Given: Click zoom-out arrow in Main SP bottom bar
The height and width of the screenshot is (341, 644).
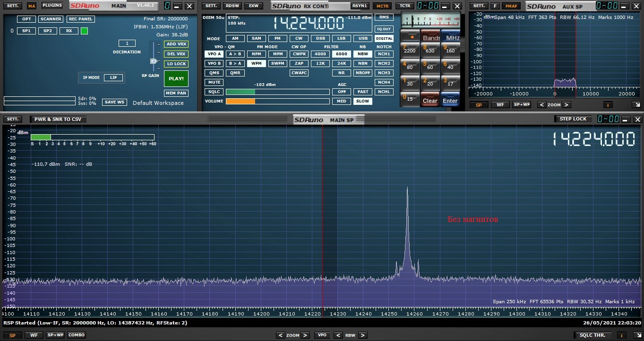Looking at the screenshot, I should pyautogui.click(x=281, y=335).
